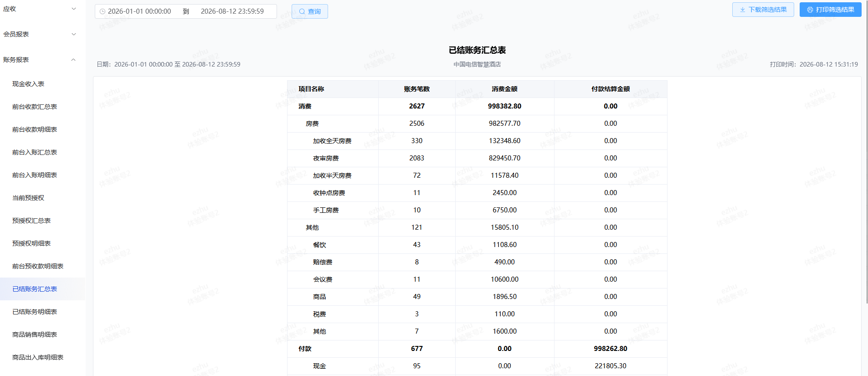Collapse the 账务报表 sidebar chevron
Screen dimensions: 868x376
tap(74, 60)
